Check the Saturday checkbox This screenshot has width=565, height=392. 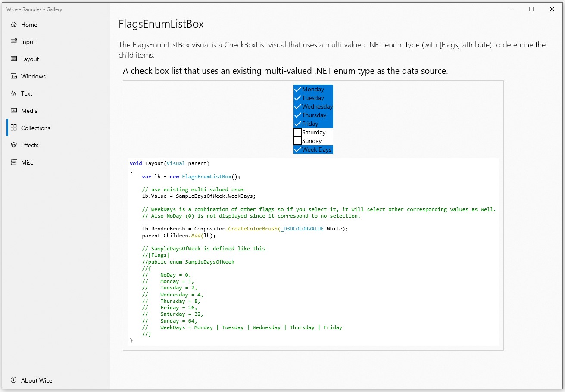(298, 132)
